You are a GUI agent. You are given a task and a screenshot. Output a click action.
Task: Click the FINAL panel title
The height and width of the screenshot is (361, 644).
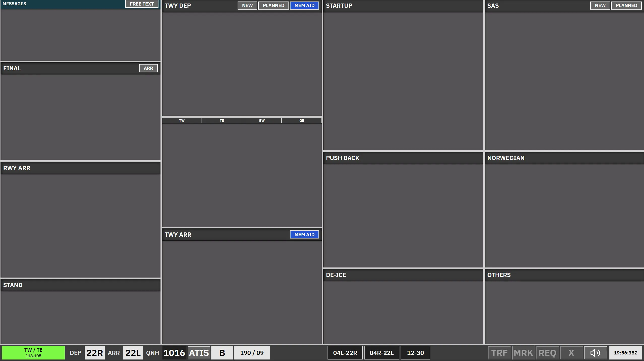click(x=12, y=68)
